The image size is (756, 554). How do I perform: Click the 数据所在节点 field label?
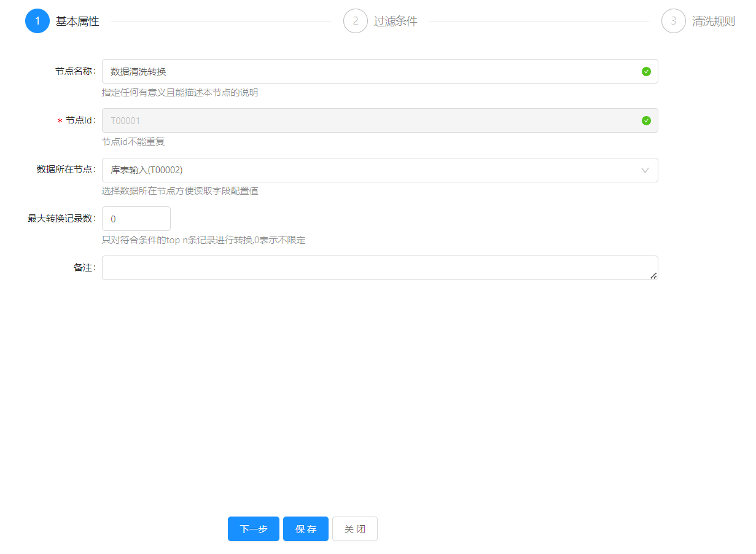click(x=66, y=170)
